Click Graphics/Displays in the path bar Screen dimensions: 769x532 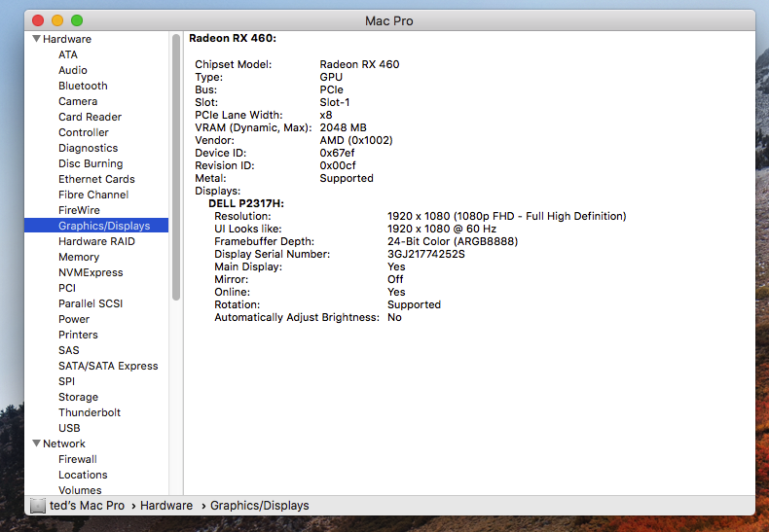(260, 505)
